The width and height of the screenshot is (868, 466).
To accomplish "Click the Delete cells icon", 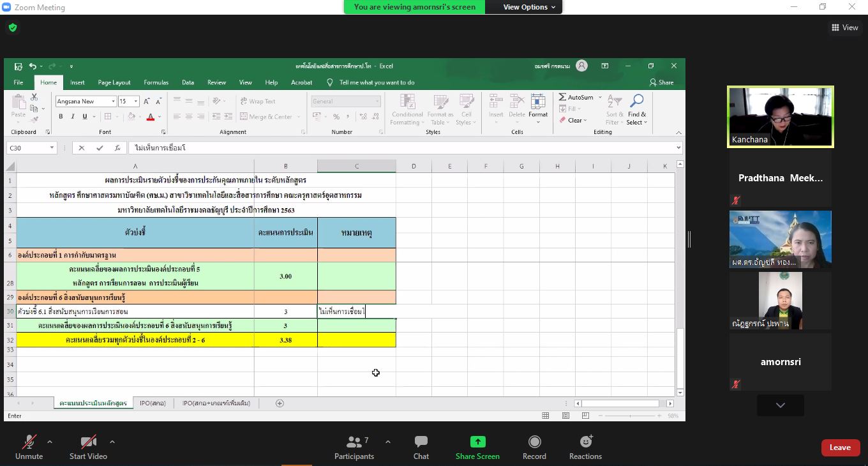I will coord(517,102).
